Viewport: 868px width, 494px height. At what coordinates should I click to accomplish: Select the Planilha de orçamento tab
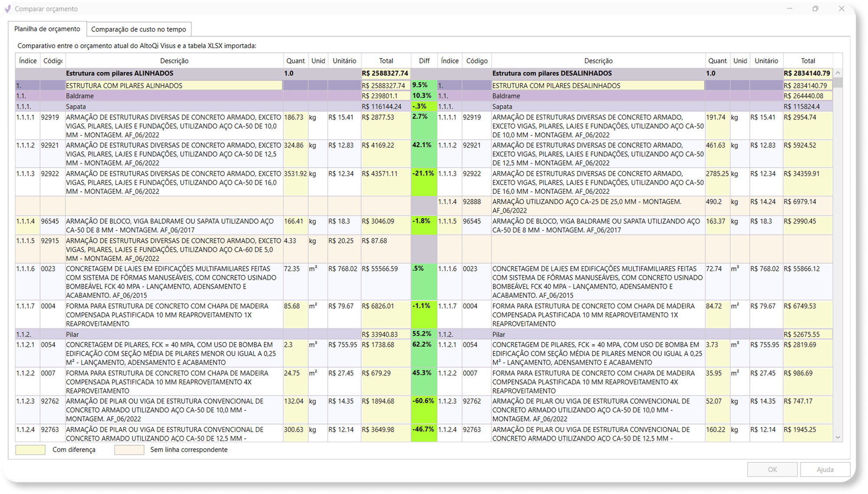point(47,29)
